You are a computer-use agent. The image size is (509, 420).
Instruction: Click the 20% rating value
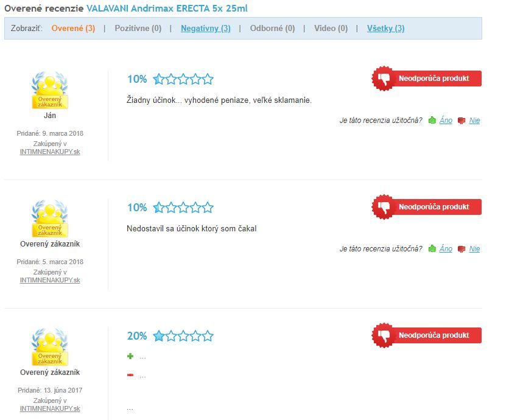(x=137, y=336)
